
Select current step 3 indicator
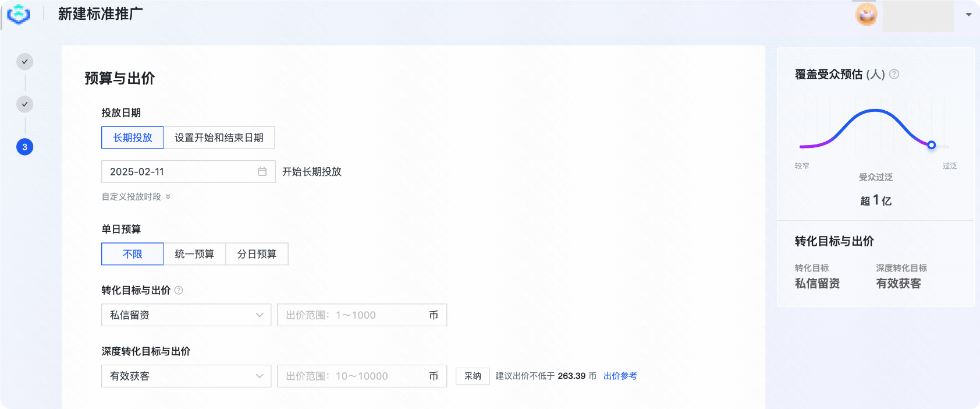click(24, 147)
